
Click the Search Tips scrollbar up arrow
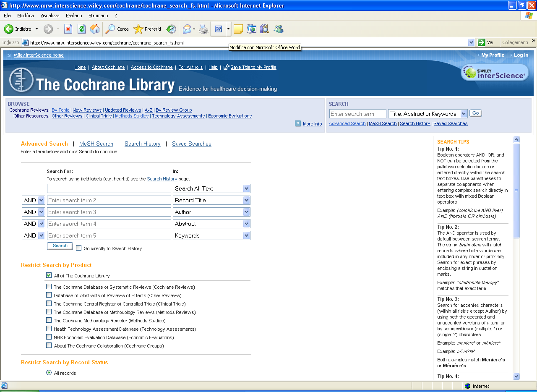(x=516, y=140)
